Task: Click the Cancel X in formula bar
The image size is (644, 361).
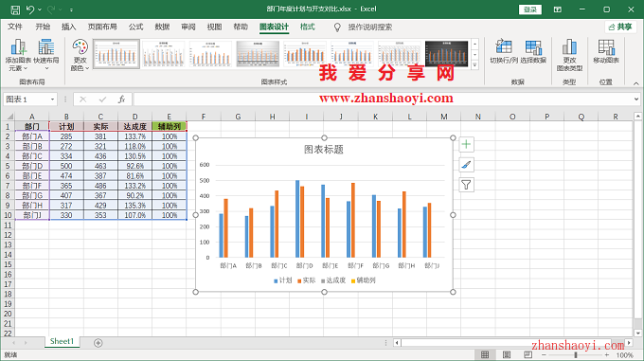Action: [83, 99]
